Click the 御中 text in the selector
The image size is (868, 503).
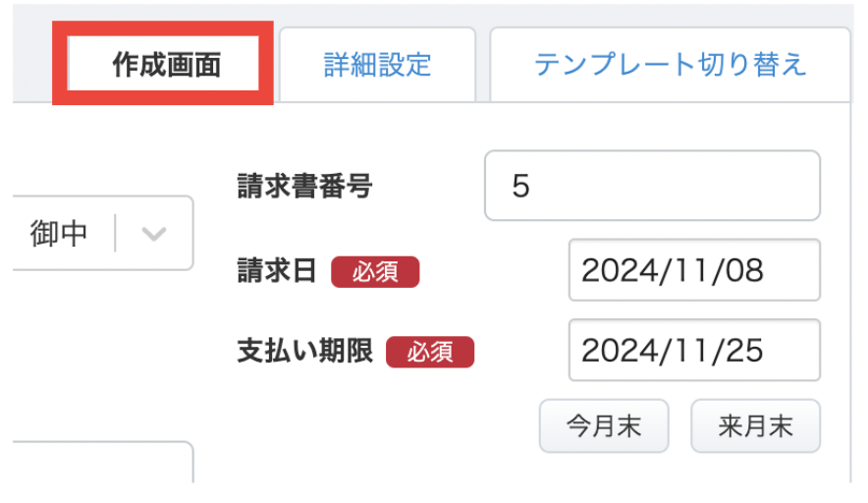coord(59,233)
